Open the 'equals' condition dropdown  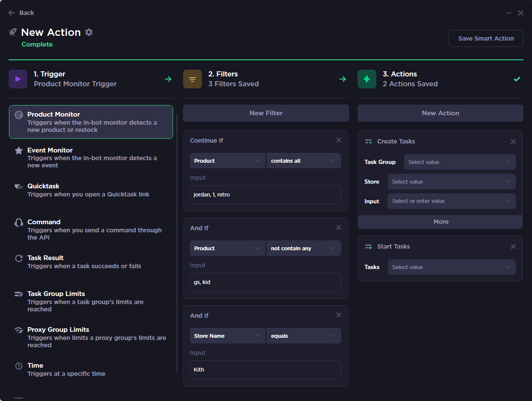coord(304,336)
